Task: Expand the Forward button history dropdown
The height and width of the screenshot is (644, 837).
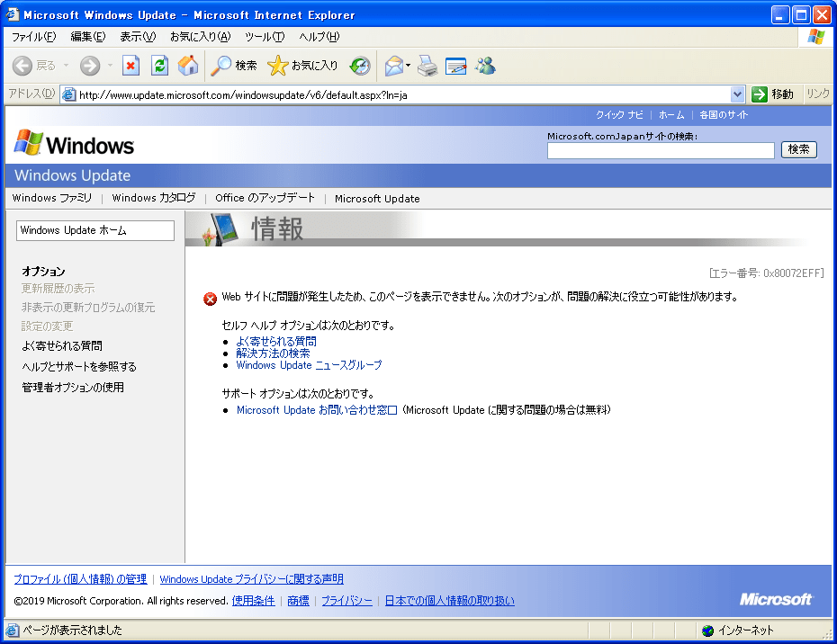Action: 110,66
